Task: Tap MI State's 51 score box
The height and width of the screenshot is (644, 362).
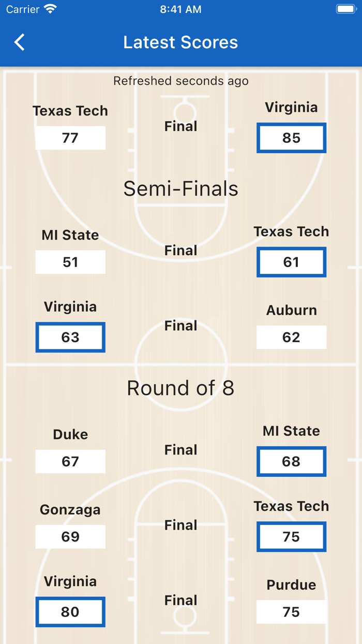Action: pyautogui.click(x=70, y=262)
